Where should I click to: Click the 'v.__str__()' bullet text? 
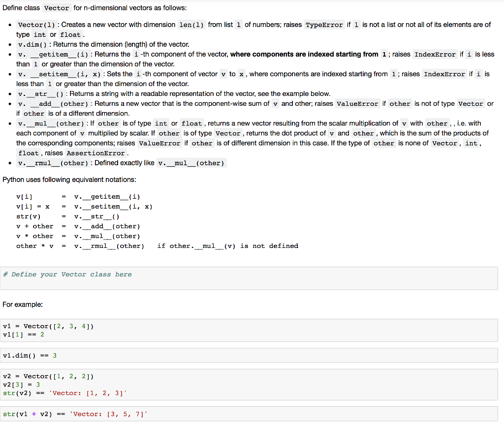click(x=40, y=94)
